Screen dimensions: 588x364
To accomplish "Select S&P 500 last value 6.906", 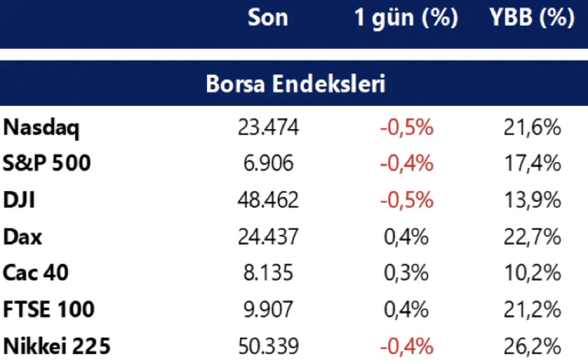I will 268,163.
